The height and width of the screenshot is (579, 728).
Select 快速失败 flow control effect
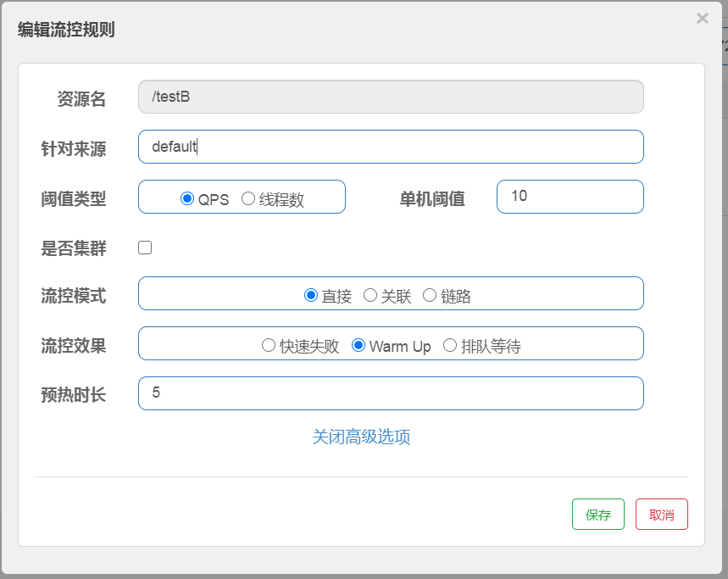coord(269,345)
